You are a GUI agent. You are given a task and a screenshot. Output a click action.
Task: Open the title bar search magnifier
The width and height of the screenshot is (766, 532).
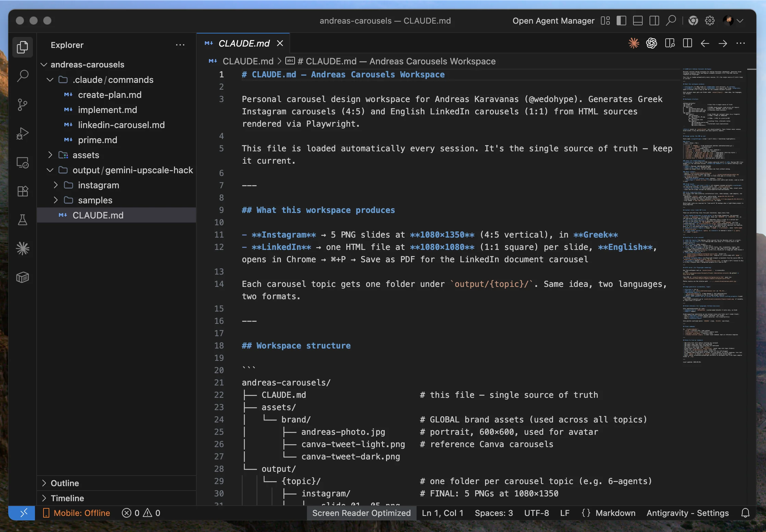pos(671,21)
